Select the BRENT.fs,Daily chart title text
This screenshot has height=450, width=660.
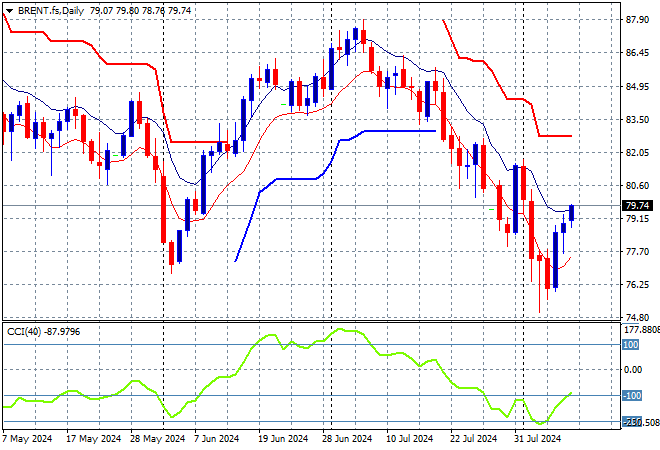(x=51, y=11)
